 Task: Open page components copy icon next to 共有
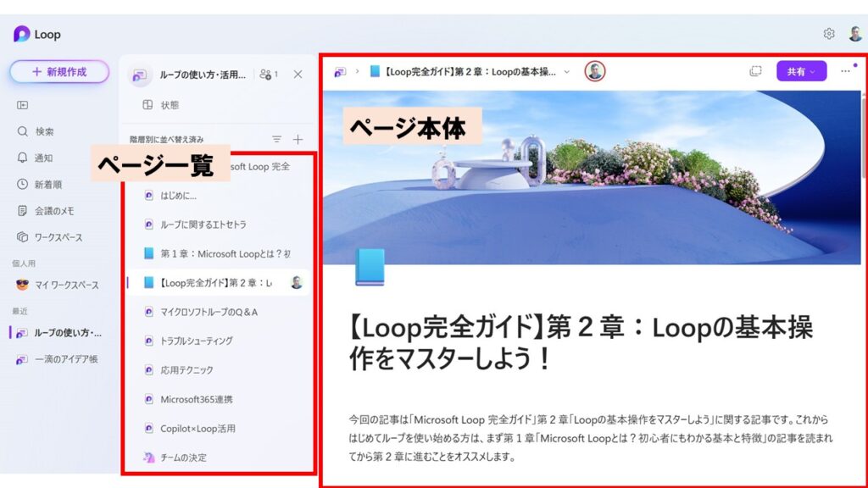tap(755, 71)
